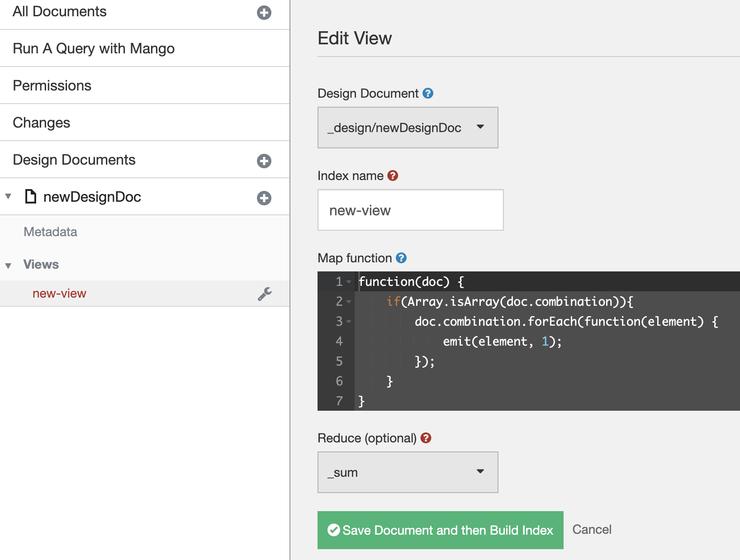Image resolution: width=740 pixels, height=560 pixels.
Task: Click the help icon beside Index name
Action: pos(392,176)
